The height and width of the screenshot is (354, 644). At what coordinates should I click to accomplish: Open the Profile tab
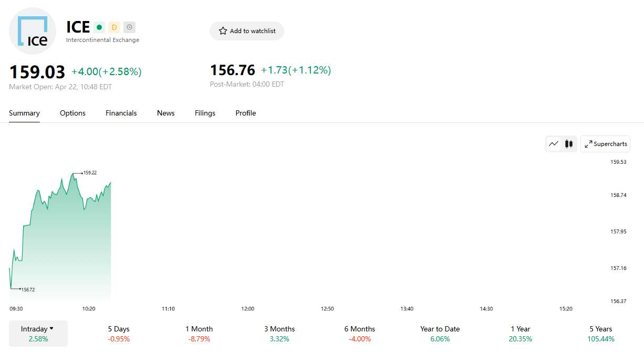[x=245, y=113]
